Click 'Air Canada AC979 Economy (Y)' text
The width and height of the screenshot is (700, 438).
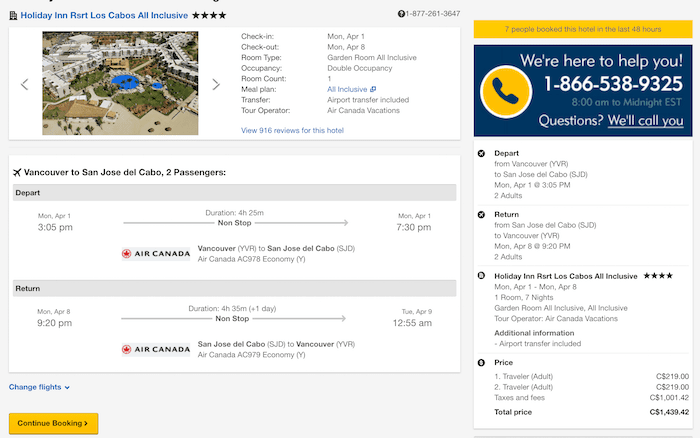point(251,355)
